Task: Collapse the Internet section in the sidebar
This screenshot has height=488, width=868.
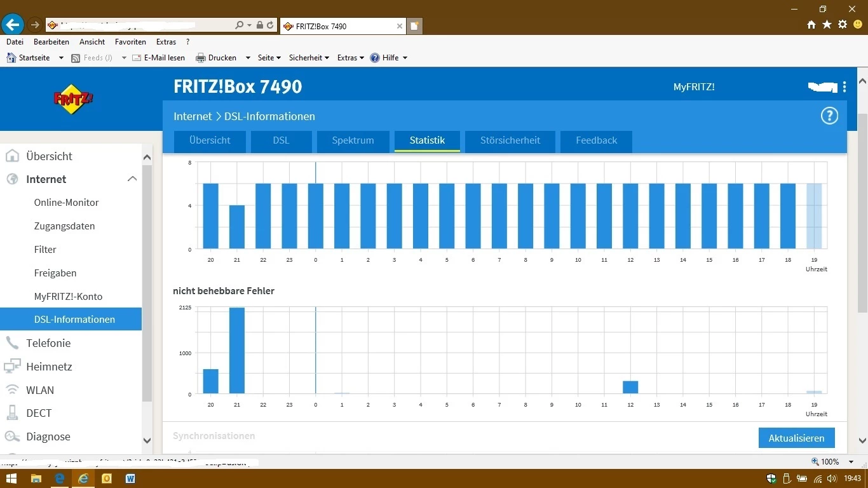Action: 132,179
